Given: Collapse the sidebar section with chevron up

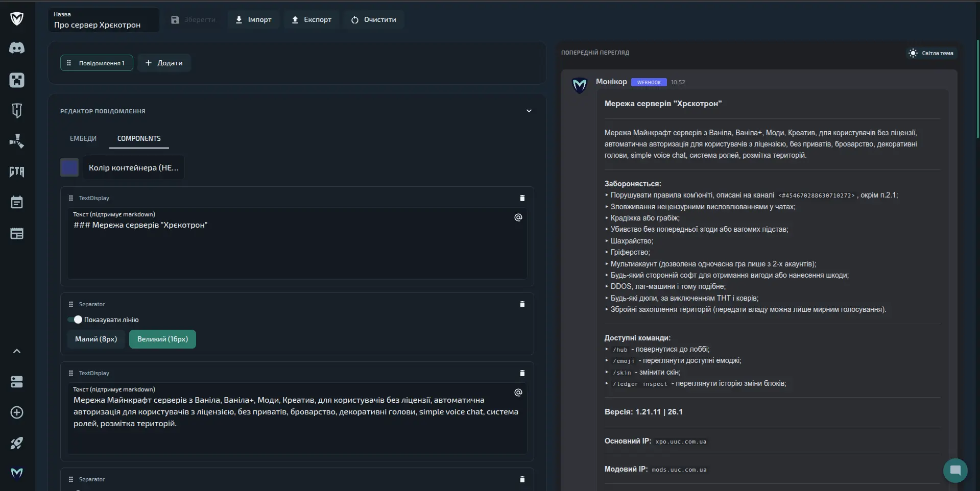Looking at the screenshot, I should (x=17, y=351).
